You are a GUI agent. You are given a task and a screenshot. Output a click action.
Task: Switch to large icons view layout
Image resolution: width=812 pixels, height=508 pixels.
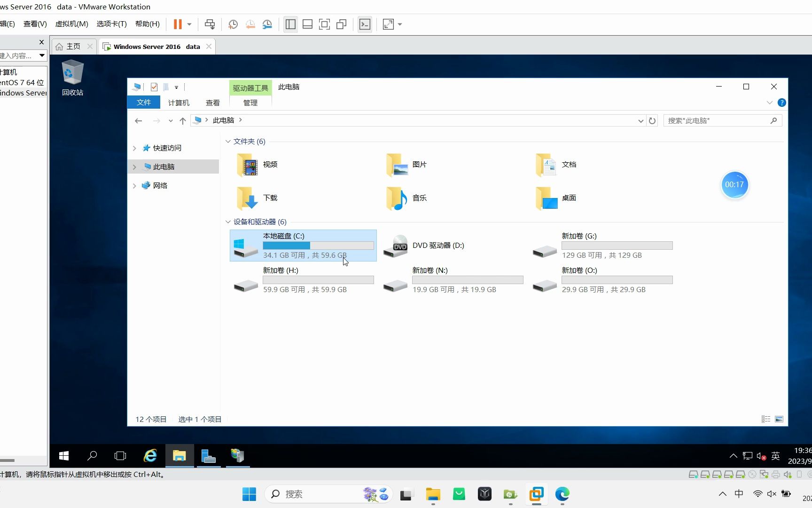779,419
